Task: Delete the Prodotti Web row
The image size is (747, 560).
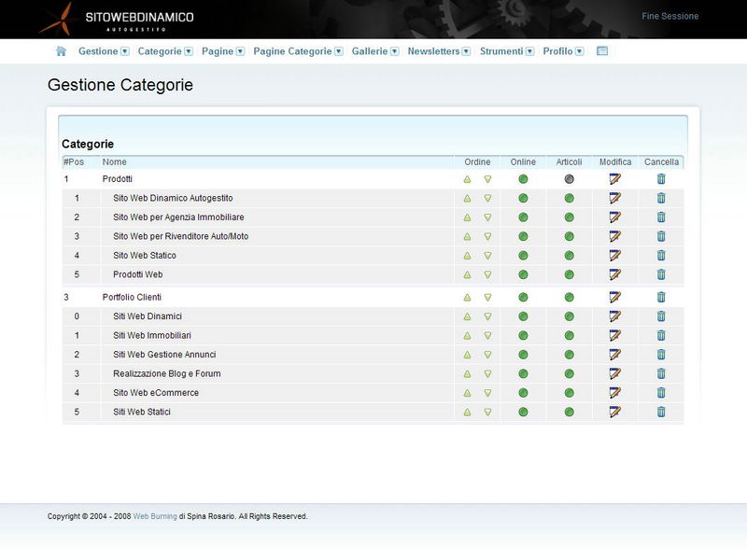Action: (661, 274)
